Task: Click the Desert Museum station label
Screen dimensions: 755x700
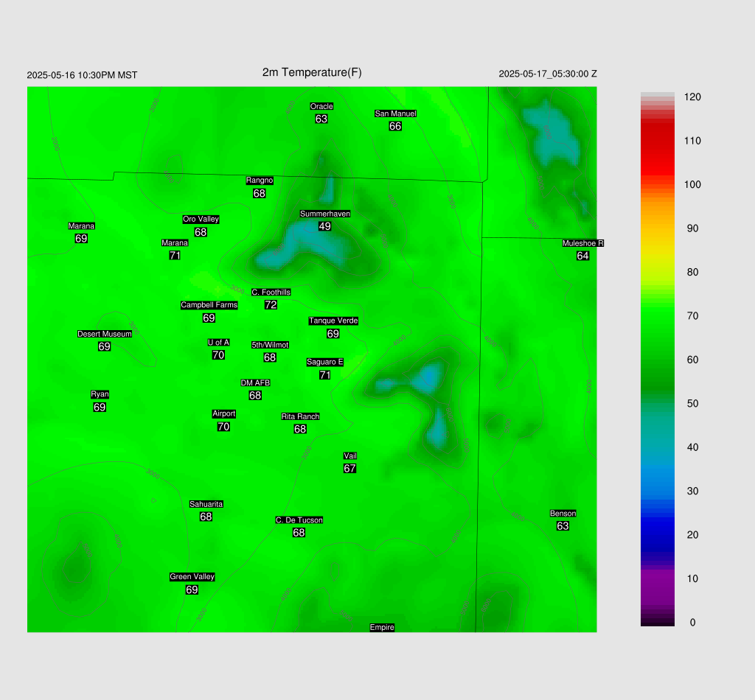Action: [x=105, y=334]
